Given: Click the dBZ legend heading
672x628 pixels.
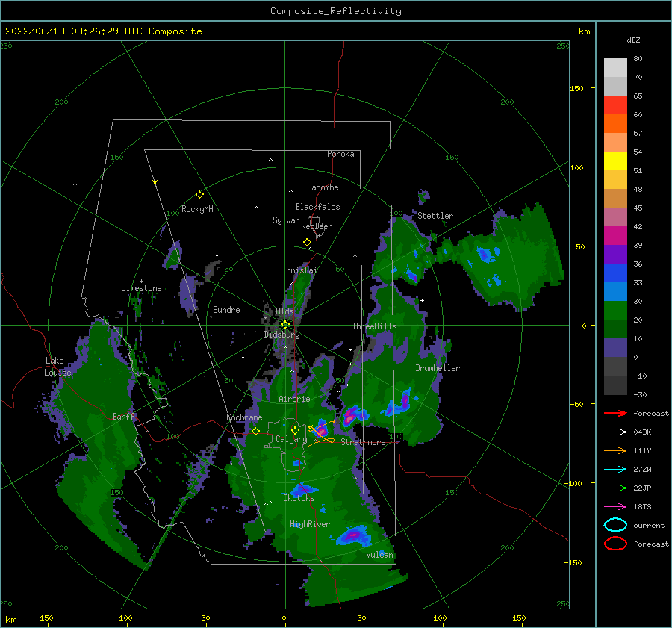Looking at the screenshot, I should click(633, 40).
